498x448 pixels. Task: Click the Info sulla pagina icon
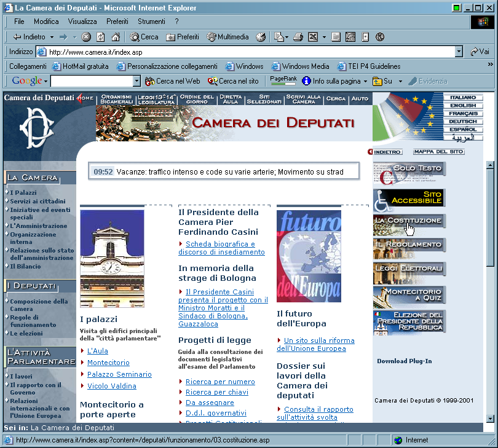coord(306,81)
